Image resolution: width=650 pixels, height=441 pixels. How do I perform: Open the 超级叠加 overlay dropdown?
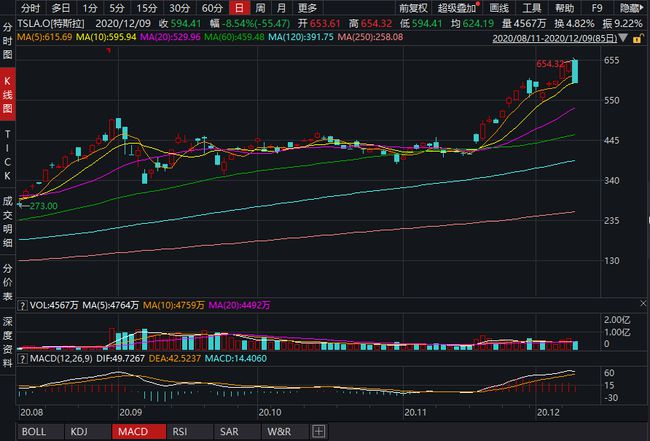click(454, 8)
